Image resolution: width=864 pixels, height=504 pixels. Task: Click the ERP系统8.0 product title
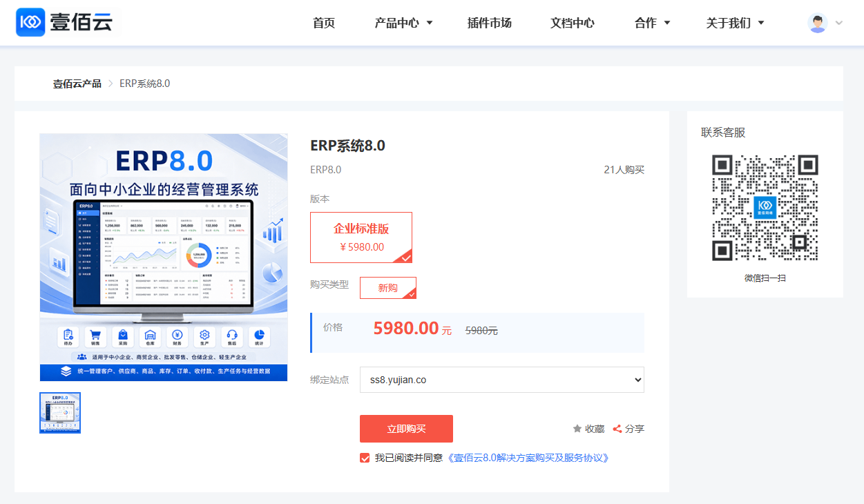point(347,146)
